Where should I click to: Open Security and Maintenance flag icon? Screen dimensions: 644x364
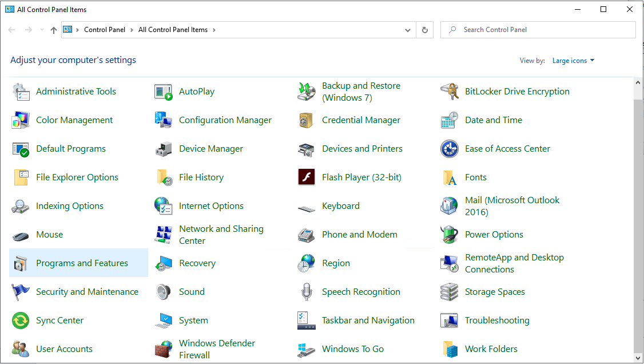[21, 292]
